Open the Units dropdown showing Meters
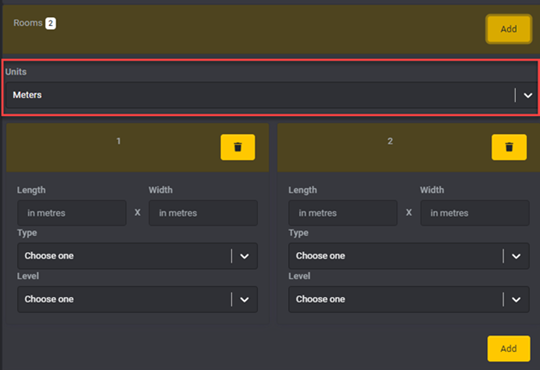 click(x=271, y=95)
